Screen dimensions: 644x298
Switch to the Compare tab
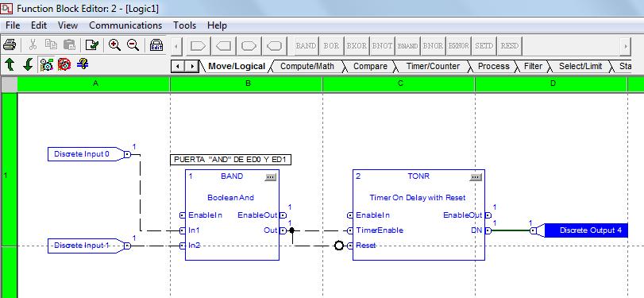coord(370,66)
